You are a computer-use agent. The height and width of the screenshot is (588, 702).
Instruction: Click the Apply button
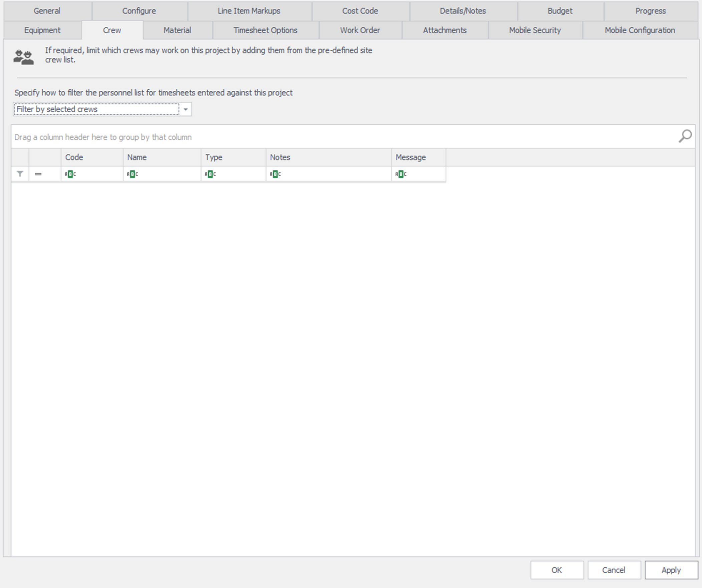coord(671,570)
